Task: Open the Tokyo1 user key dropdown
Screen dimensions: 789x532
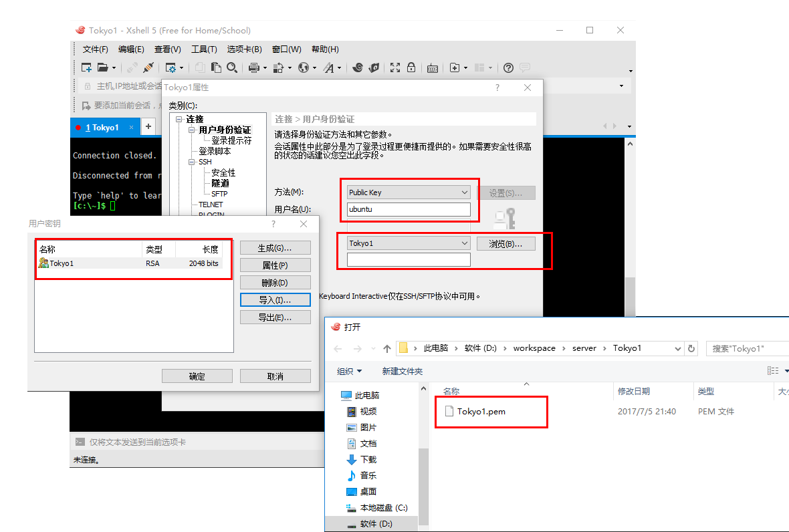Action: point(409,243)
